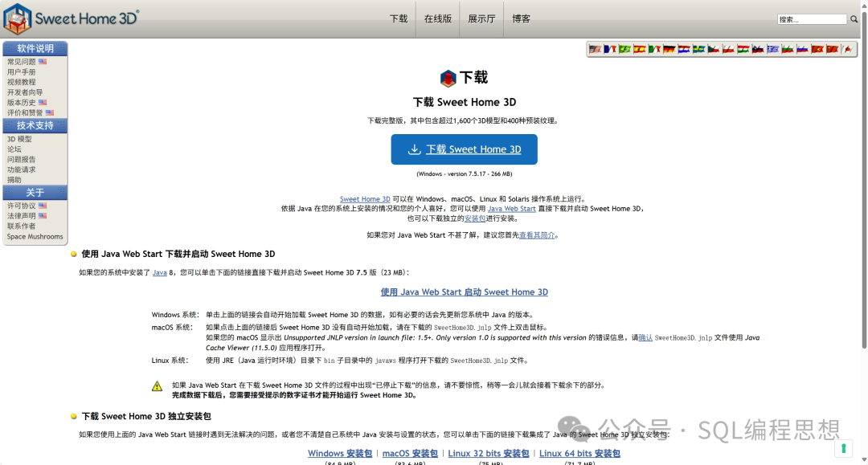Open the 博客 navigation tab
The width and height of the screenshot is (868, 465).
coord(521,18)
